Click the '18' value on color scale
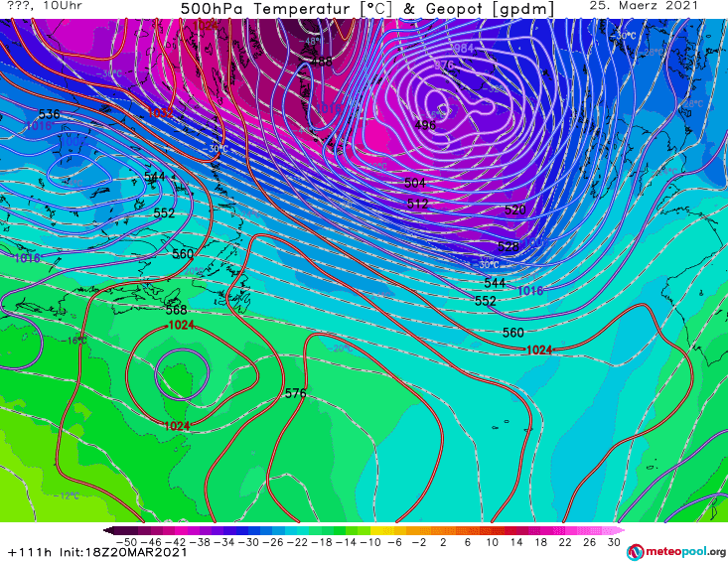The height and width of the screenshot is (562, 728). click(541, 542)
